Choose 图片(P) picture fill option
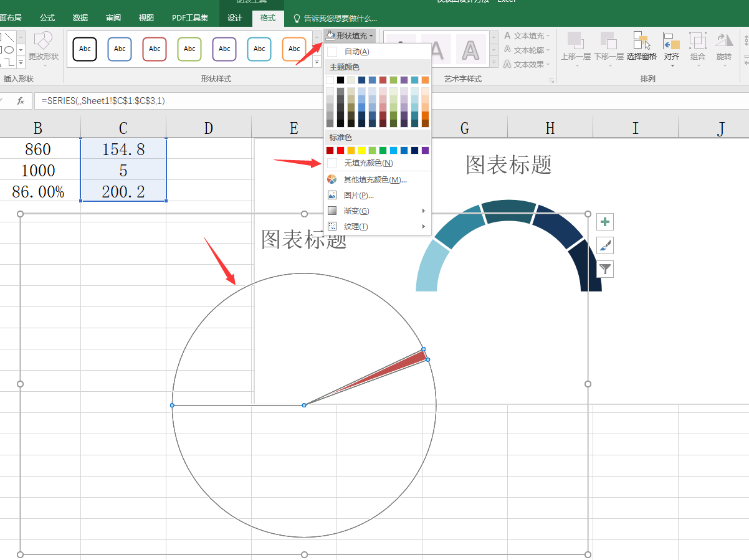The image size is (749, 560). click(x=377, y=195)
